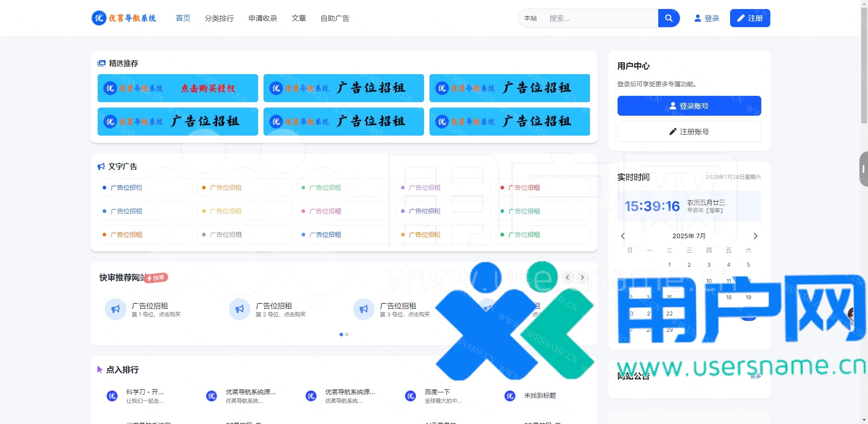Go to previous month in calendar
The height and width of the screenshot is (424, 868).
pyautogui.click(x=623, y=236)
